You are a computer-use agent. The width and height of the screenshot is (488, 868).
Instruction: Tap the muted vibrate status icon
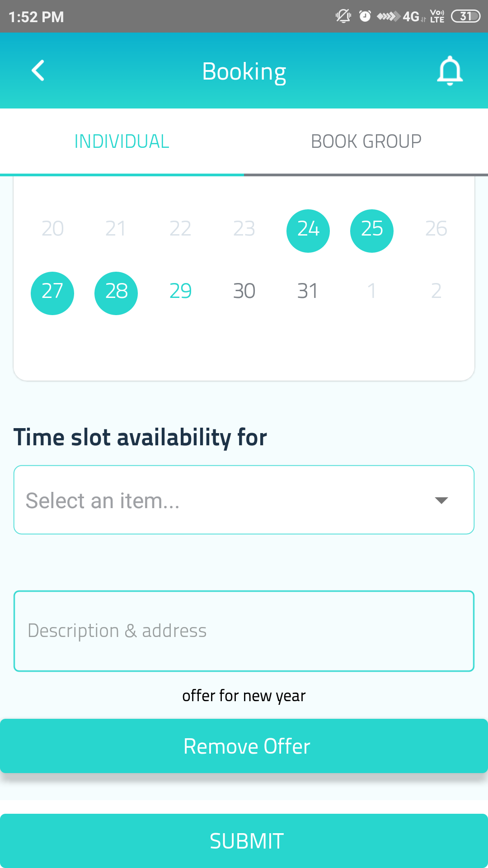click(x=343, y=17)
